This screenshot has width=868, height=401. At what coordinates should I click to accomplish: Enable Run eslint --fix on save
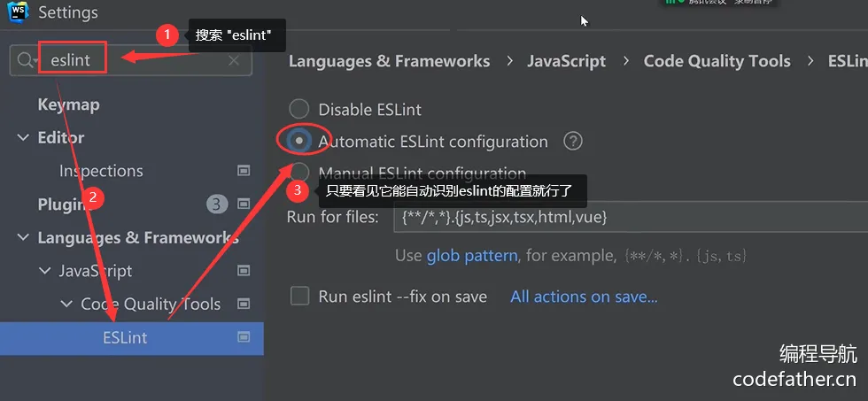(x=299, y=296)
